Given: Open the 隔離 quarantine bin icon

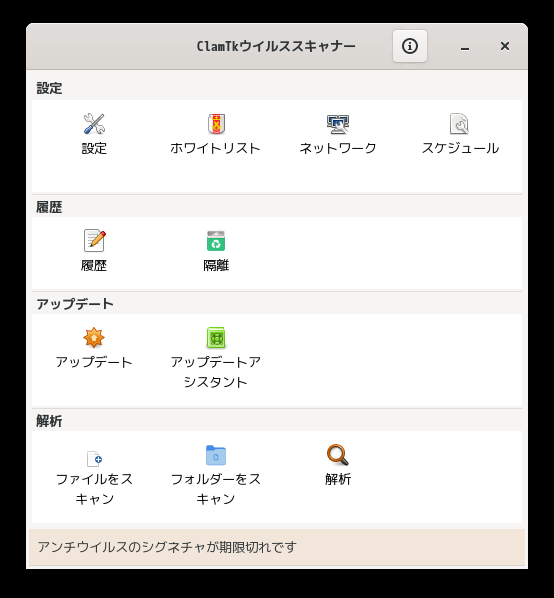Looking at the screenshot, I should click(x=216, y=241).
